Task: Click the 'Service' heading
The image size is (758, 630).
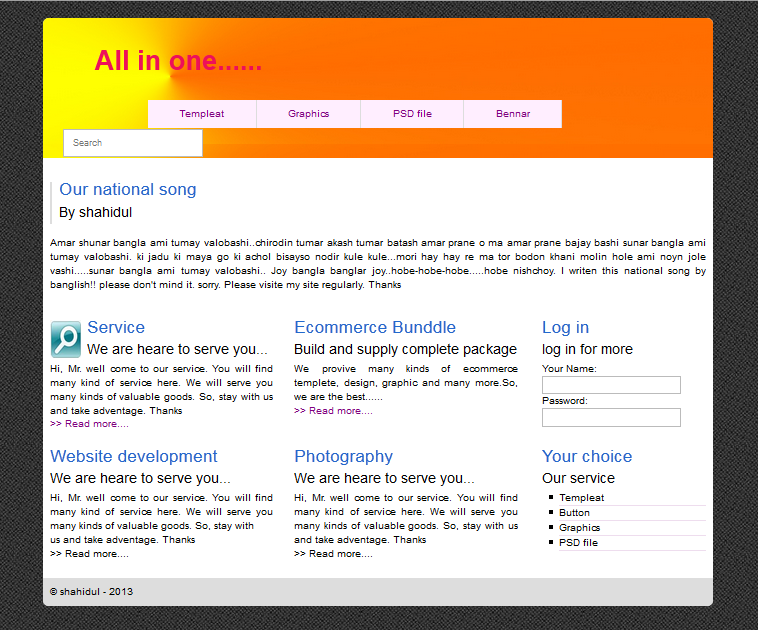Action: (x=116, y=327)
